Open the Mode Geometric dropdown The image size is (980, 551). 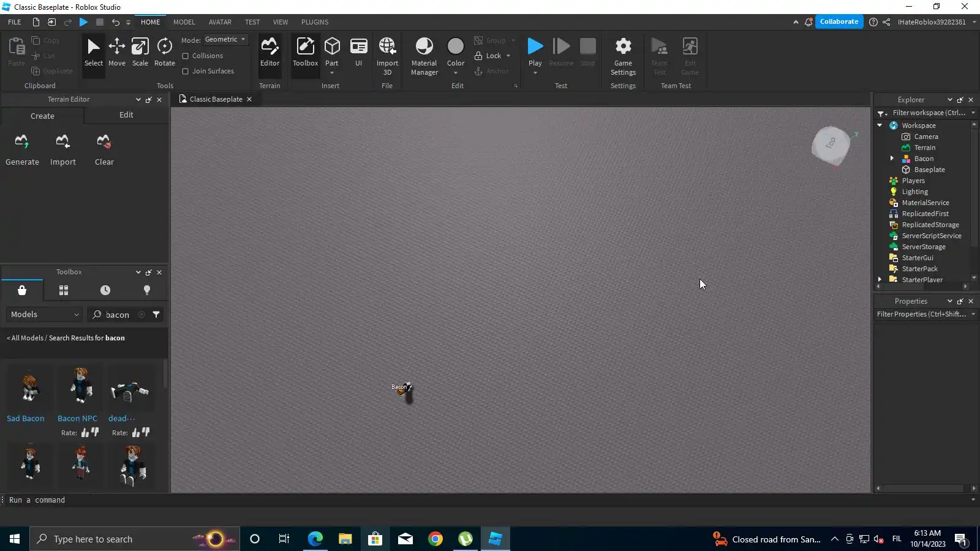(225, 40)
